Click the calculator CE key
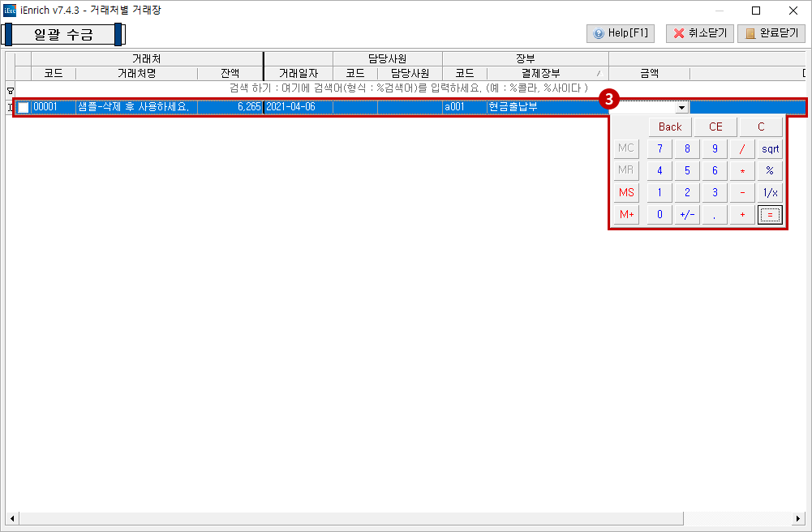The image size is (812, 532). (x=715, y=127)
